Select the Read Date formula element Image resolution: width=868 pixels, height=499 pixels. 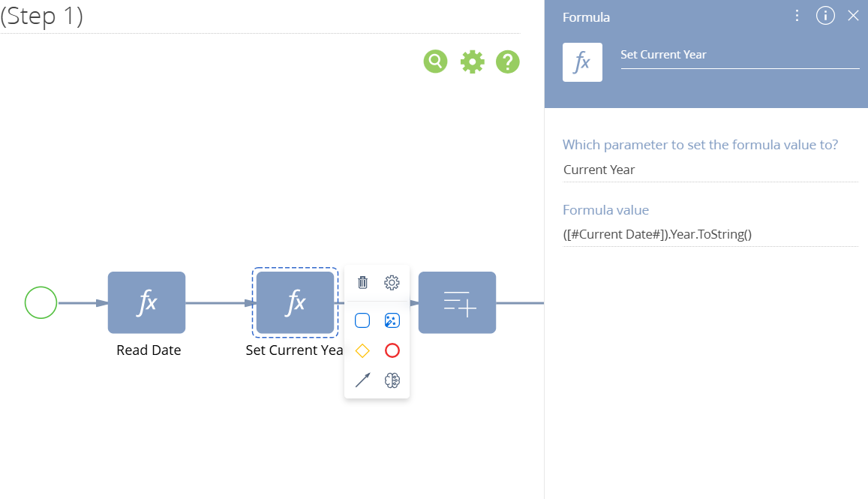[146, 302]
